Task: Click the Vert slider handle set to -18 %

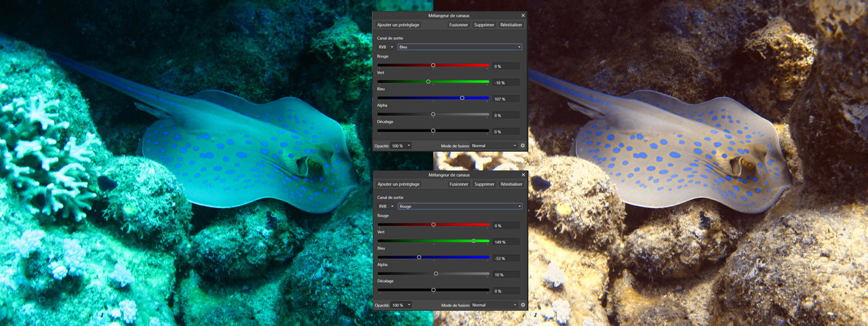Action: click(428, 81)
